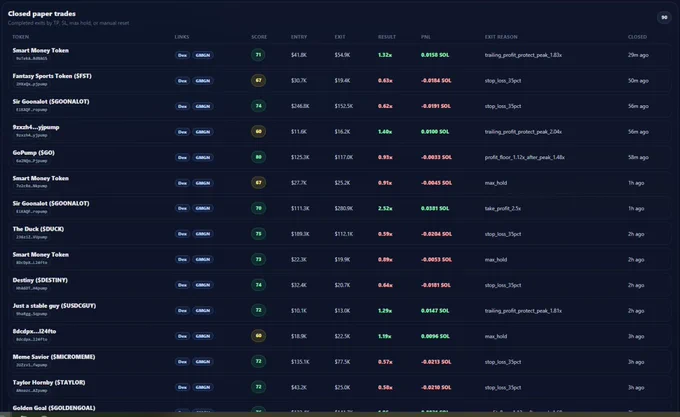Click the PNL column header
The image size is (680, 417).
click(425, 37)
